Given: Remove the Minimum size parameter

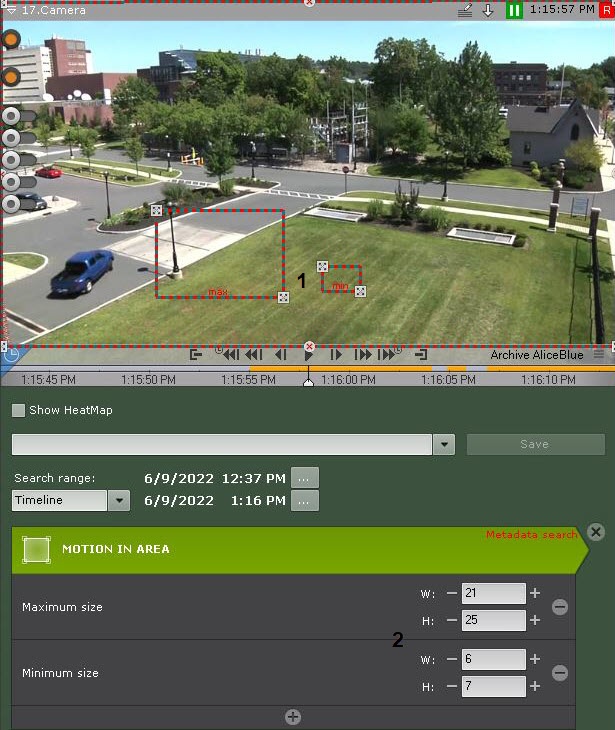Looking at the screenshot, I should pos(560,673).
